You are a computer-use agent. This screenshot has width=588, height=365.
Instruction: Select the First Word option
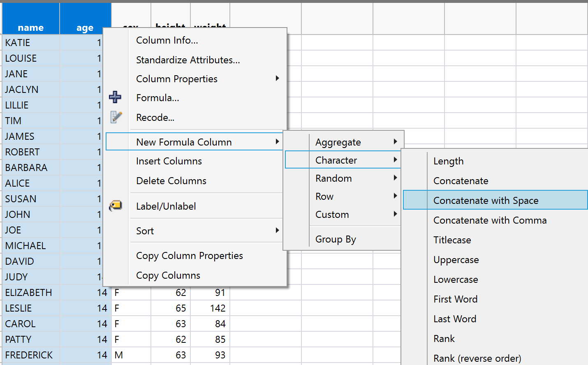pos(455,299)
